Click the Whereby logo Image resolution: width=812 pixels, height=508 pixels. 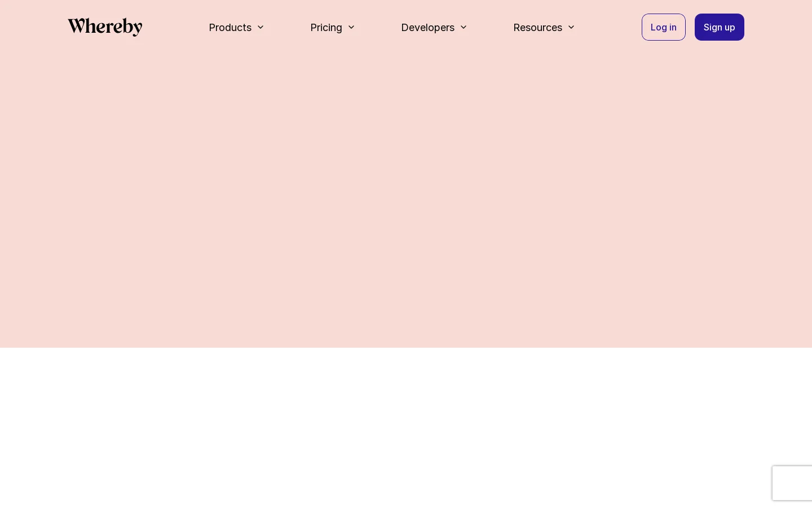(x=105, y=27)
